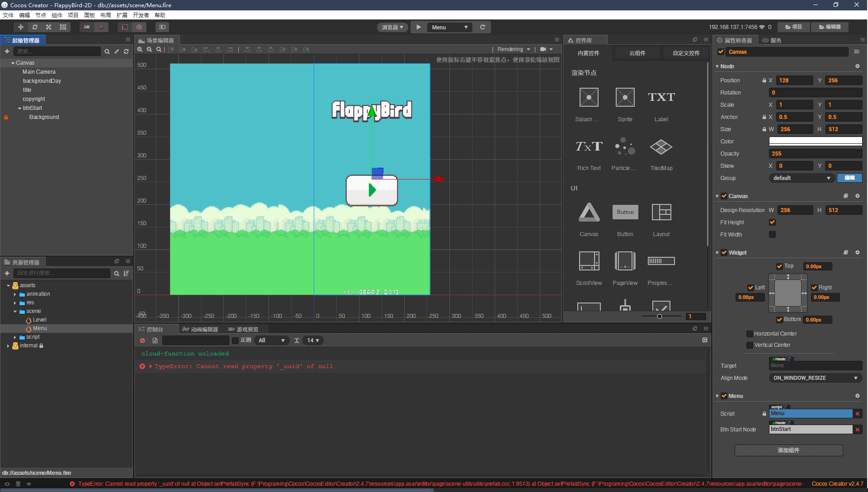Click the play preview button

(419, 27)
